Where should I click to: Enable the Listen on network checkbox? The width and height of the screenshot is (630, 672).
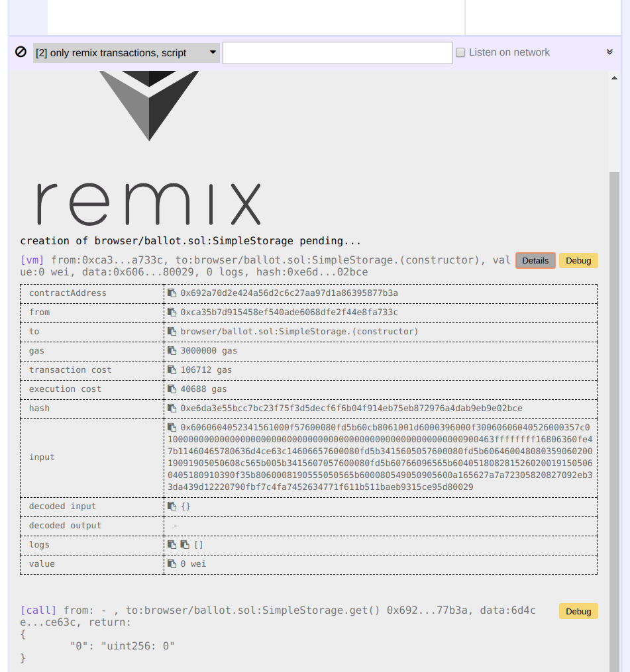(x=460, y=52)
